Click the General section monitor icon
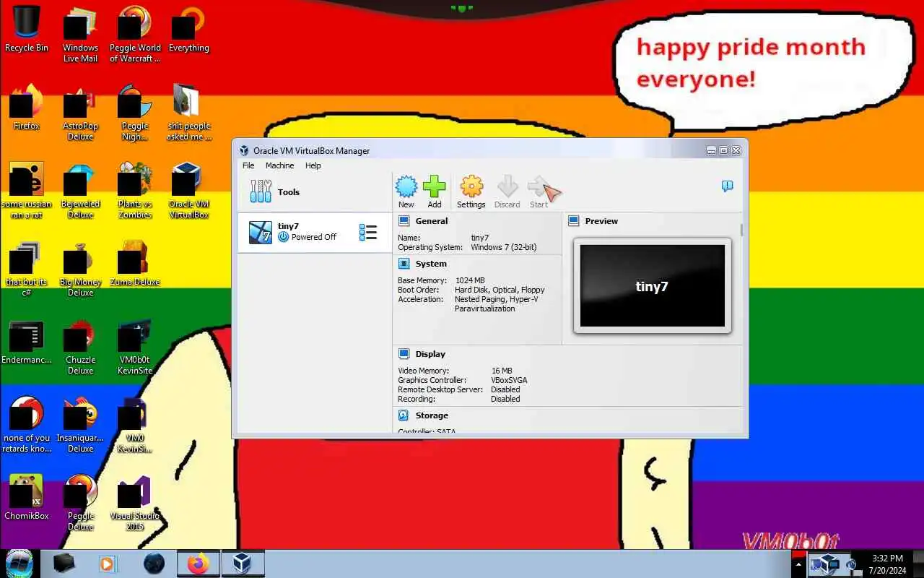Viewport: 924px width, 578px height. pos(404,221)
